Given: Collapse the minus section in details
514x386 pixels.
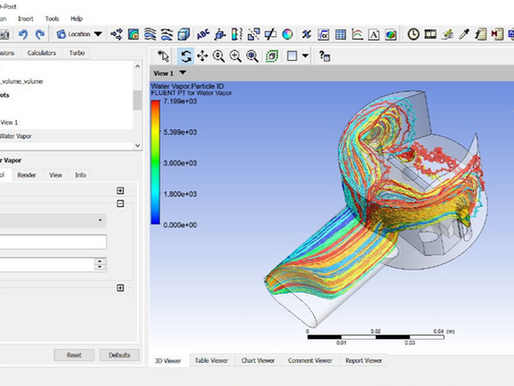Looking at the screenshot, I should pyautogui.click(x=120, y=203).
